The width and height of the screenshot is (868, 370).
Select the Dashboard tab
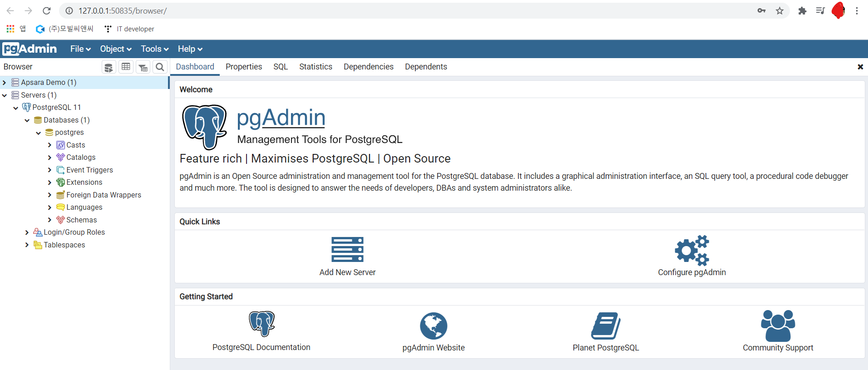[195, 67]
